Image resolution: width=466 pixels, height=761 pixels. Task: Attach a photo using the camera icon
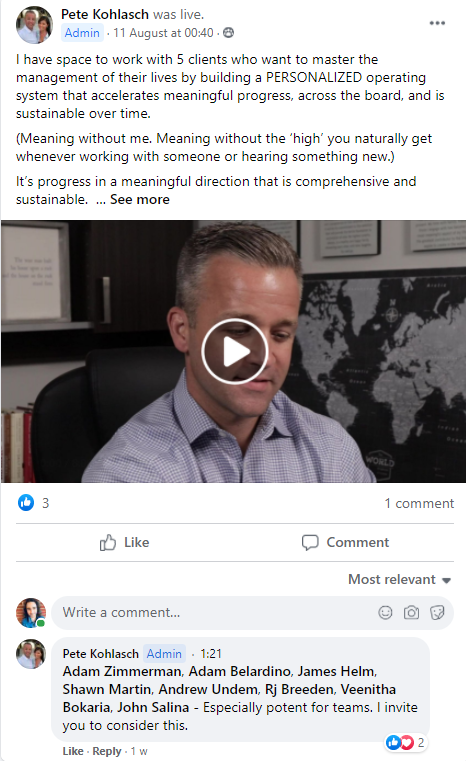(411, 612)
